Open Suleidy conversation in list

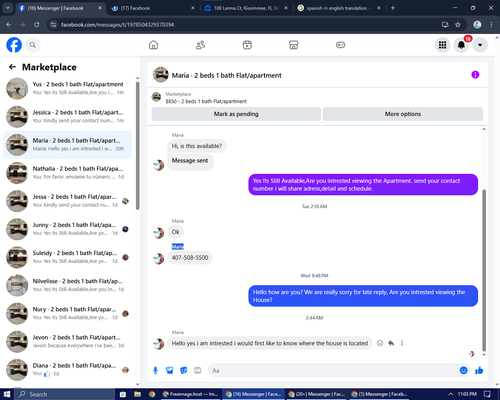coord(67,257)
